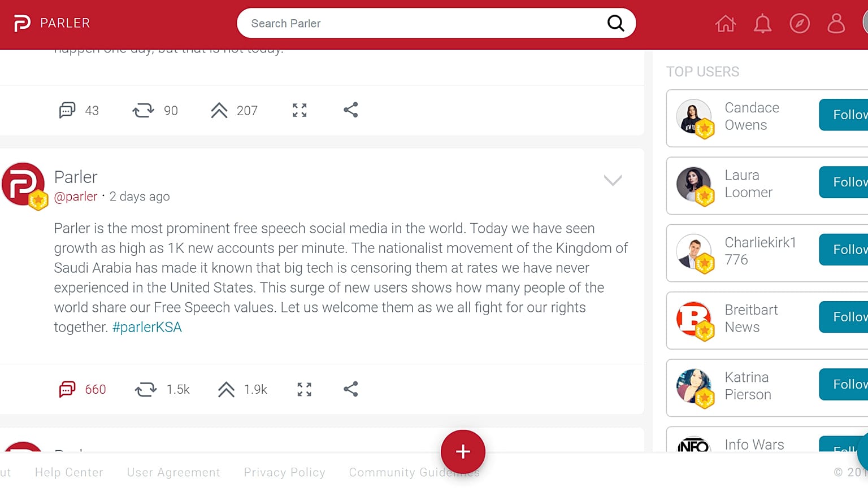Click Breitbart News name
The height and width of the screenshot is (488, 868).
(x=751, y=319)
